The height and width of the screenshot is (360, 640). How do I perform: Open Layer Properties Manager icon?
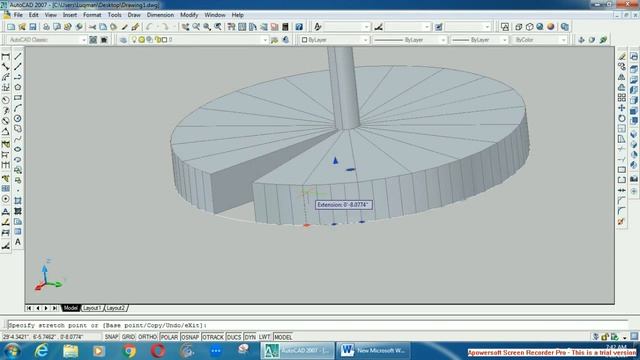click(123, 40)
